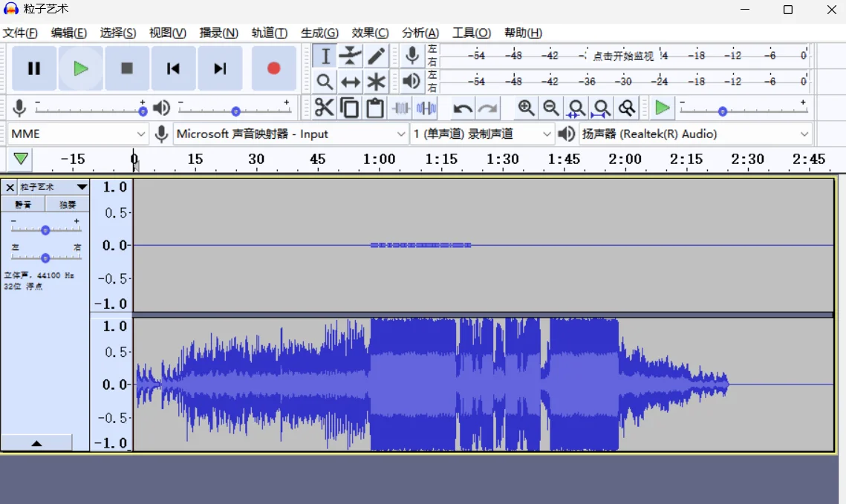Solo the 粒子艺术 track
846x504 pixels.
(67, 204)
